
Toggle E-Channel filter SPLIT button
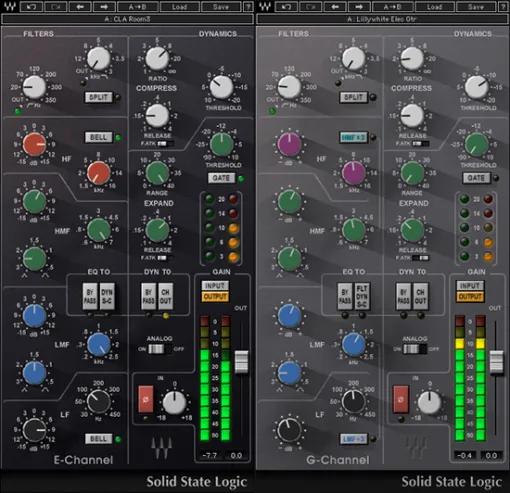pos(98,97)
